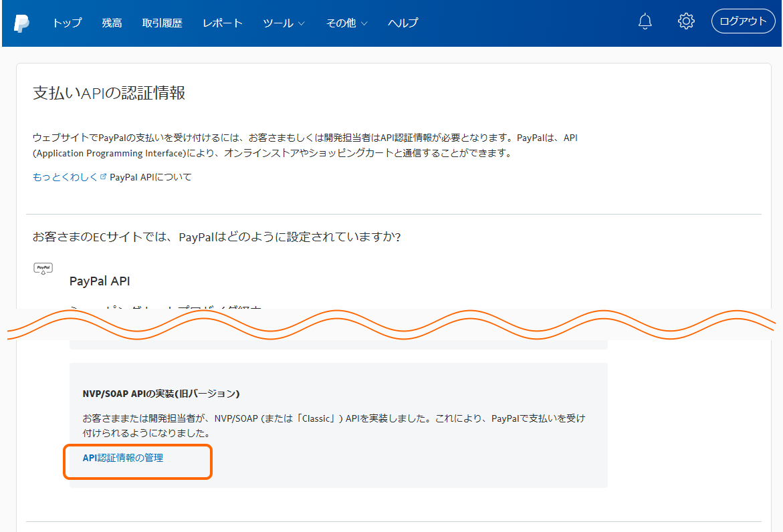Click external link icon beside もっとくわしく
The image size is (783, 532).
[103, 177]
